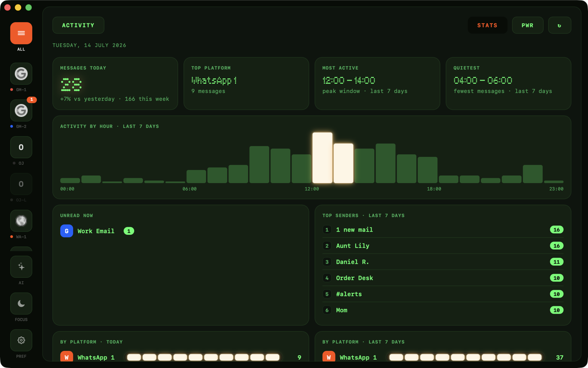Image resolution: width=588 pixels, height=368 pixels.
Task: Click the date 'Tuesday, 14 July 2026'
Action: (90, 45)
